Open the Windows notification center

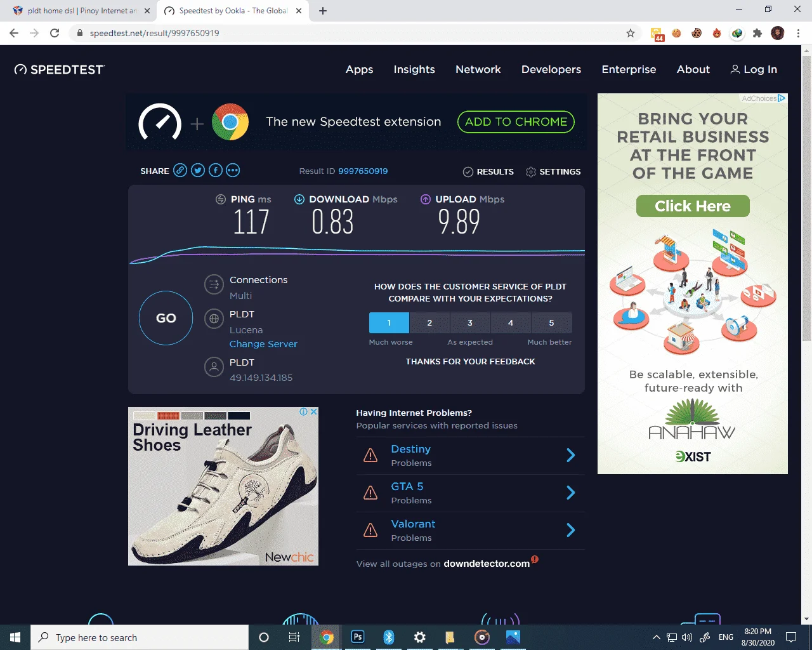click(x=791, y=637)
